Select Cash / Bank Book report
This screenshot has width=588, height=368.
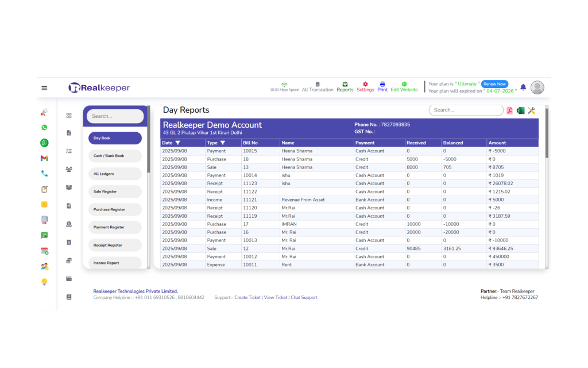(x=115, y=156)
